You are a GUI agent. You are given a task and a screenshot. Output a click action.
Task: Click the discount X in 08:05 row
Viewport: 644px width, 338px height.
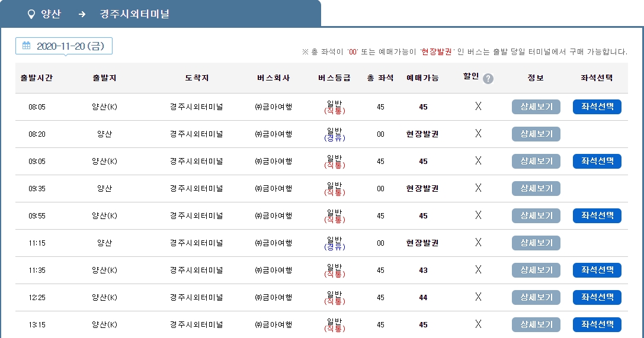pyautogui.click(x=478, y=106)
